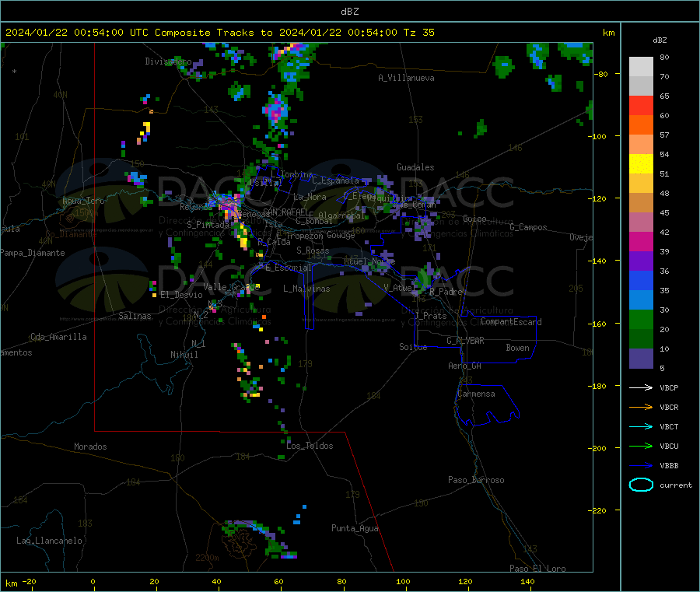Screen dimensions: 700x592
Task: Click the 'G_ALVEAR' map label
Action: 465,341
